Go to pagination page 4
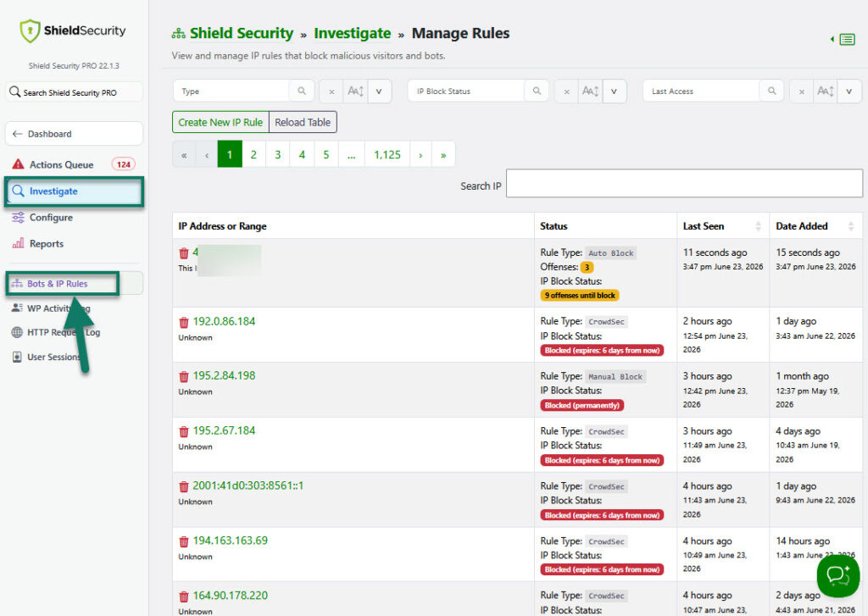 point(302,154)
